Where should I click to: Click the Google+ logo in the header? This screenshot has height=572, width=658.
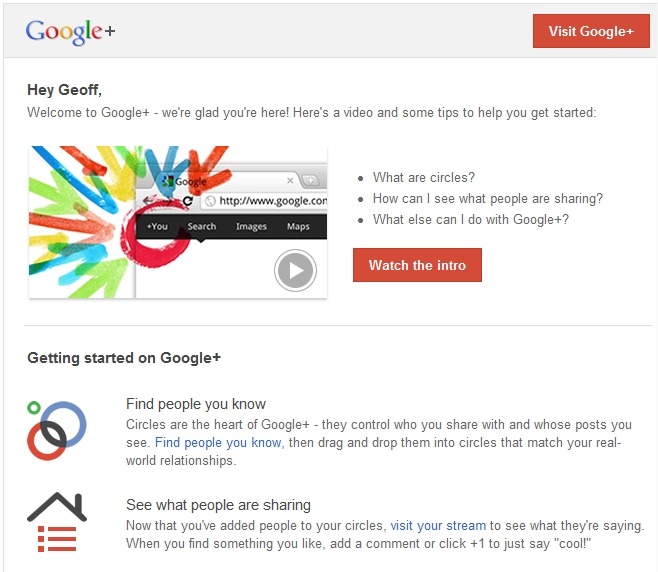tap(70, 31)
